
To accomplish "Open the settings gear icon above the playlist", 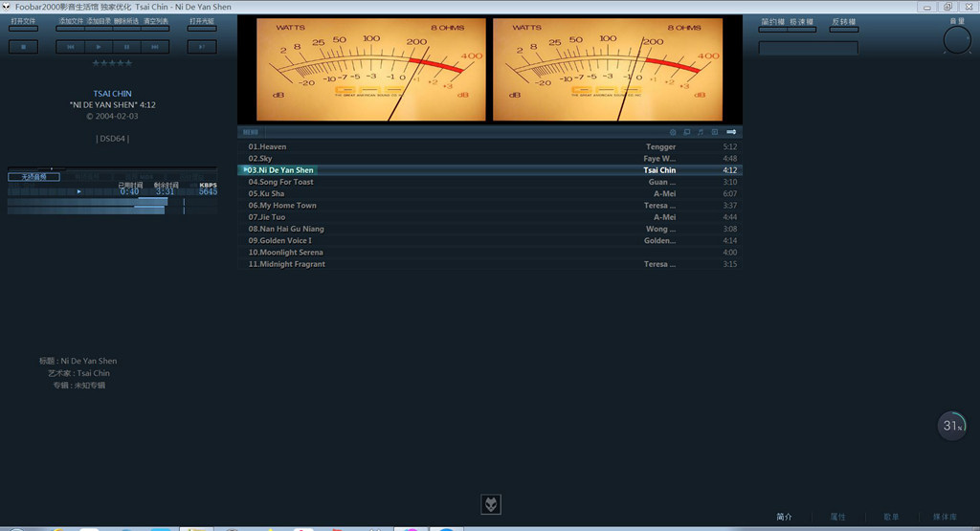I will coord(673,132).
